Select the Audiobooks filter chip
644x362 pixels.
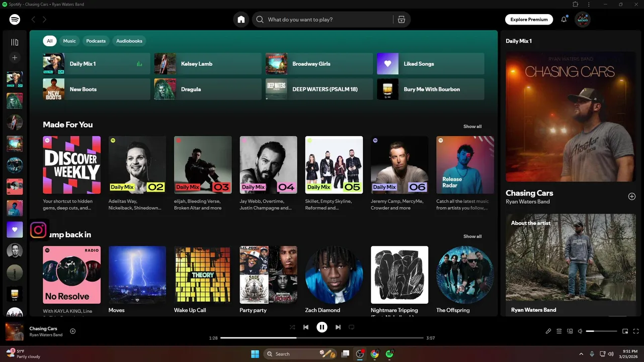(129, 41)
